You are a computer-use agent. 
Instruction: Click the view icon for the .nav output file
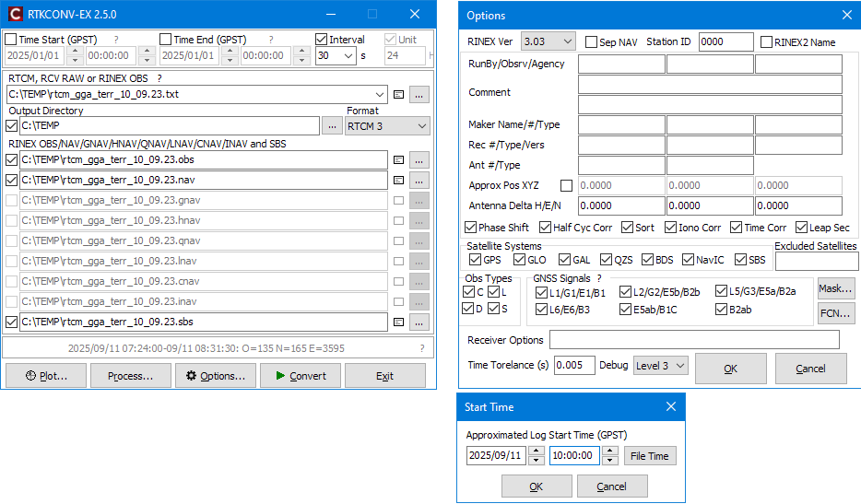(x=399, y=180)
